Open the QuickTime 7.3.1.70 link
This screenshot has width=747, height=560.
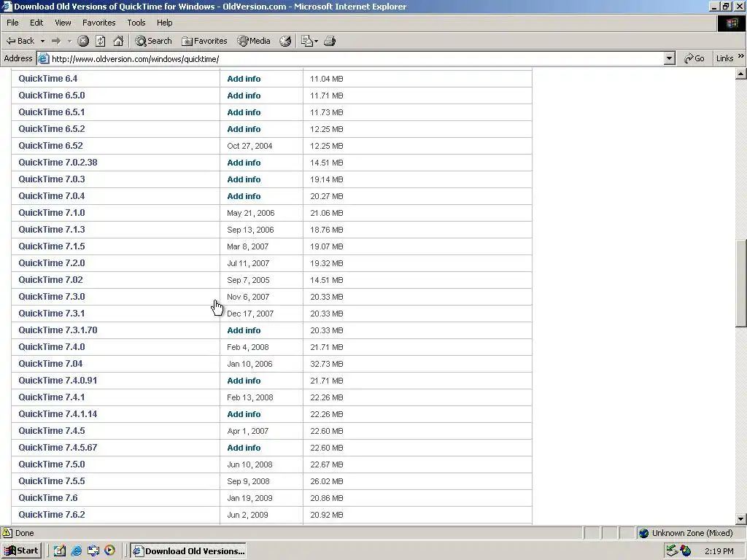tap(58, 330)
